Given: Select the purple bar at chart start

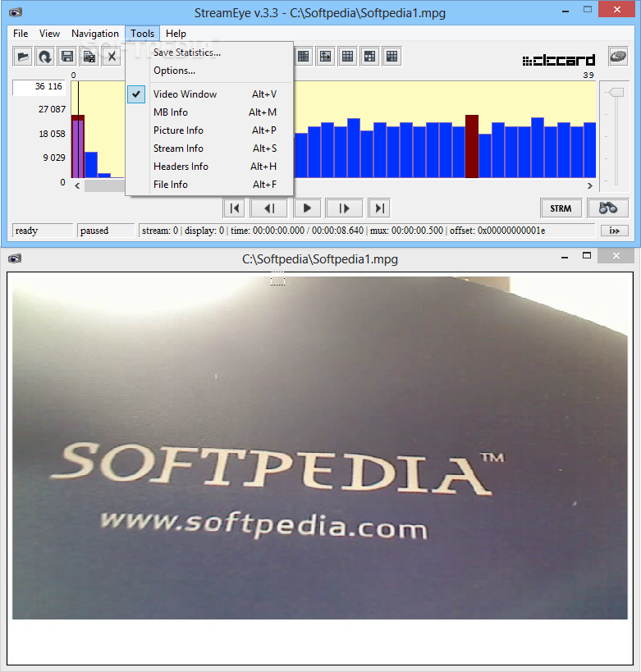Looking at the screenshot, I should click(x=78, y=149).
